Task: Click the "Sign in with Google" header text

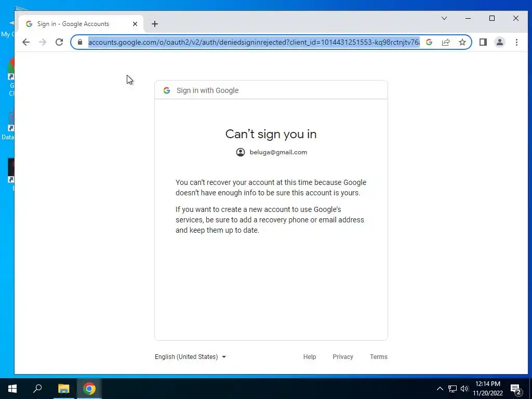Action: click(207, 90)
